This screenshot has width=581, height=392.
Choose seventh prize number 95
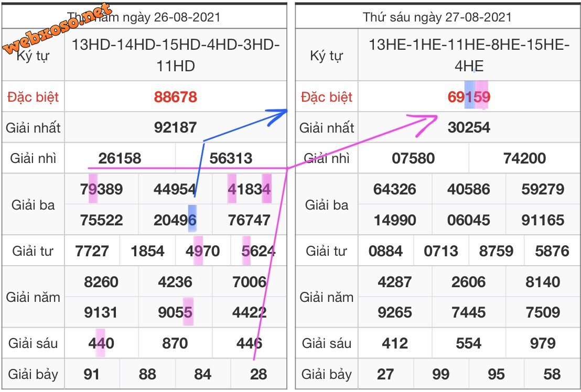coord(496,374)
